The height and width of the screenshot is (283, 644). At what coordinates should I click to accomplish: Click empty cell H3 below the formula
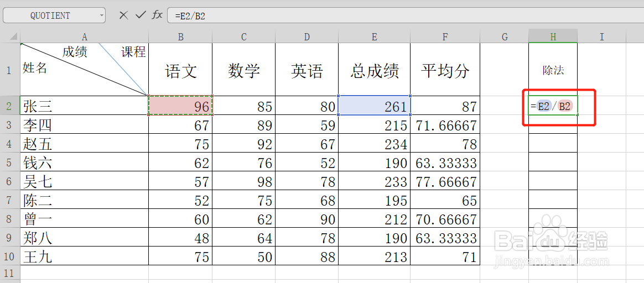tap(553, 125)
